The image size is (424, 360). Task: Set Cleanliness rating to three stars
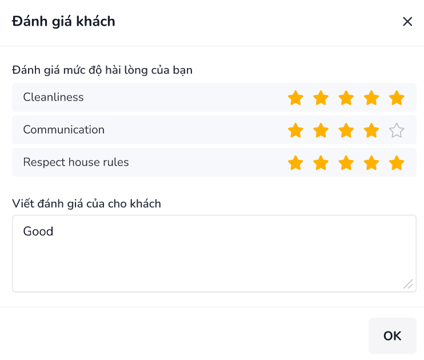pos(346,98)
